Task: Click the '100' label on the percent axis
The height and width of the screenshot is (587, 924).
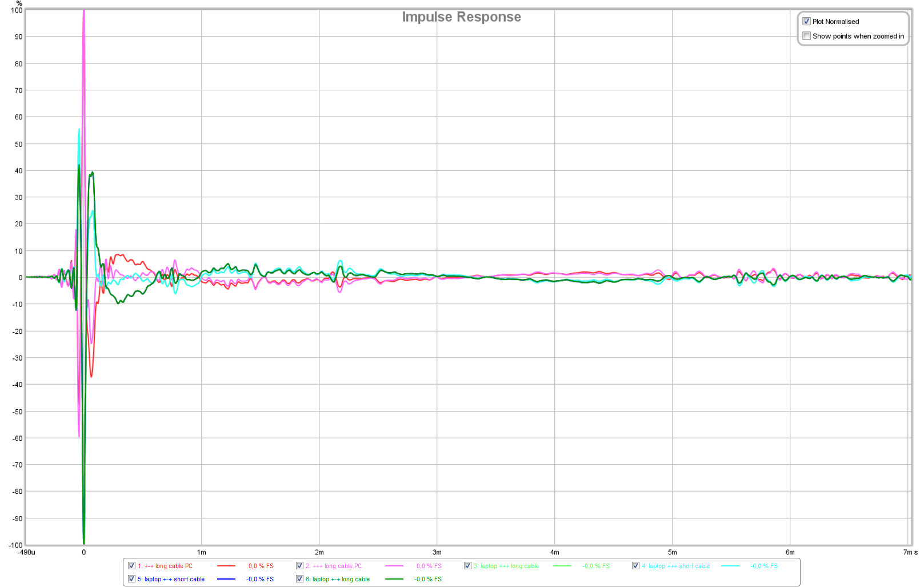Action: 17,10
